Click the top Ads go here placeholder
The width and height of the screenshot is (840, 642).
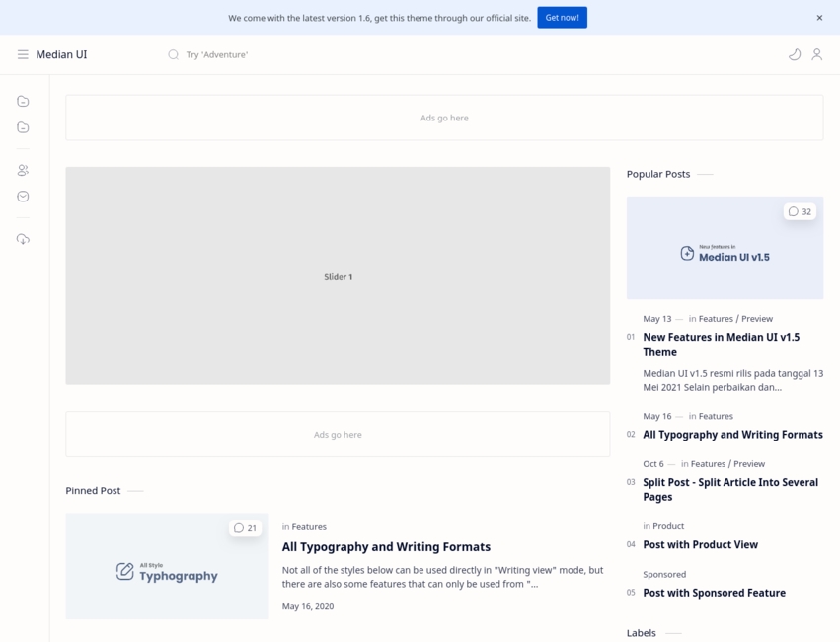(x=444, y=118)
